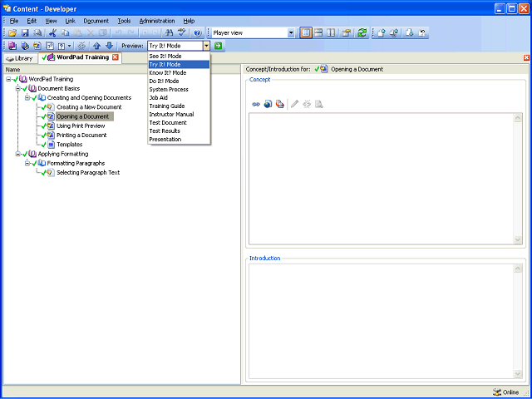Click the Check In document icon
The width and height of the screenshot is (532, 399).
(x=382, y=33)
